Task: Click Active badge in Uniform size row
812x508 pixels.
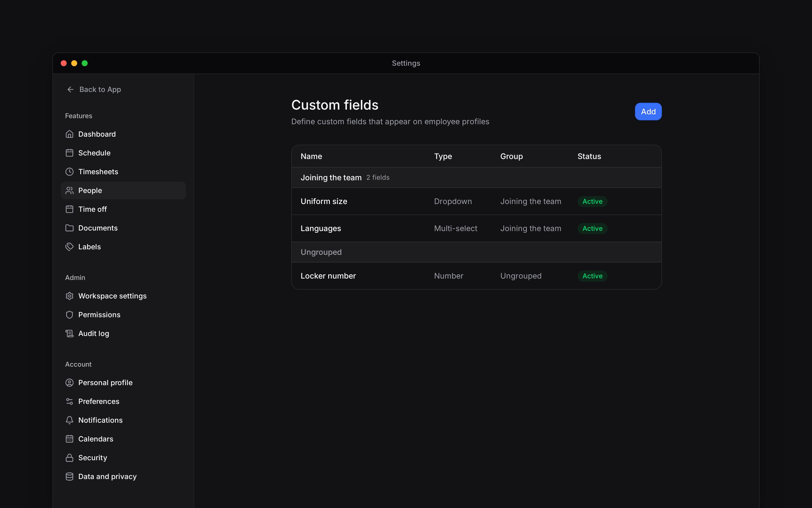Action: pyautogui.click(x=592, y=202)
